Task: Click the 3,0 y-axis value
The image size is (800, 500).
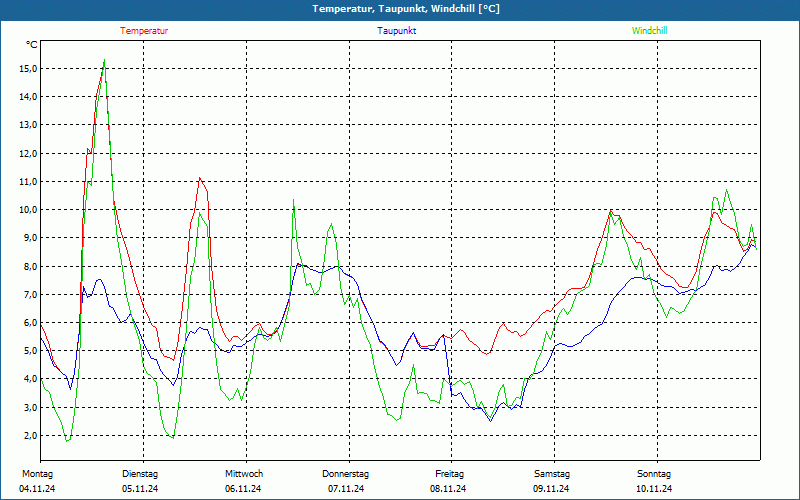Action: [30, 407]
